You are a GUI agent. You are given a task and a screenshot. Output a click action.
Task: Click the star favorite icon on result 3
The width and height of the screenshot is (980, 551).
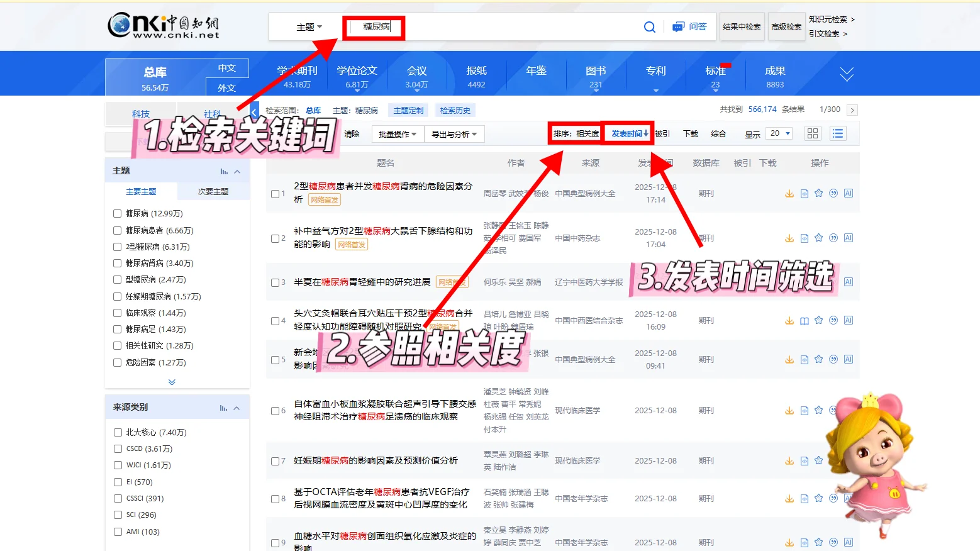[x=818, y=282]
